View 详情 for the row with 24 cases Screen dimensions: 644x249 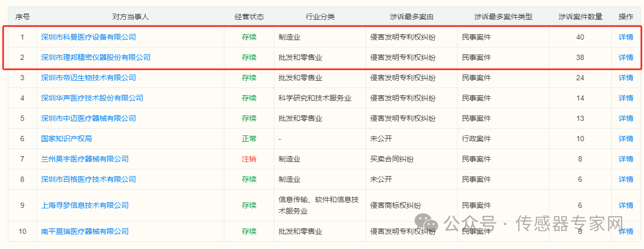pos(626,78)
